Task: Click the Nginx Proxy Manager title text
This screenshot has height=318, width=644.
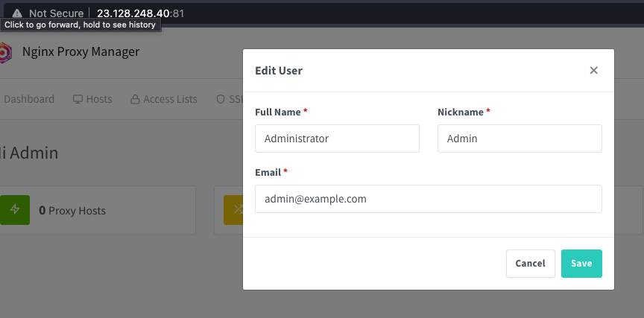Action: click(x=80, y=52)
